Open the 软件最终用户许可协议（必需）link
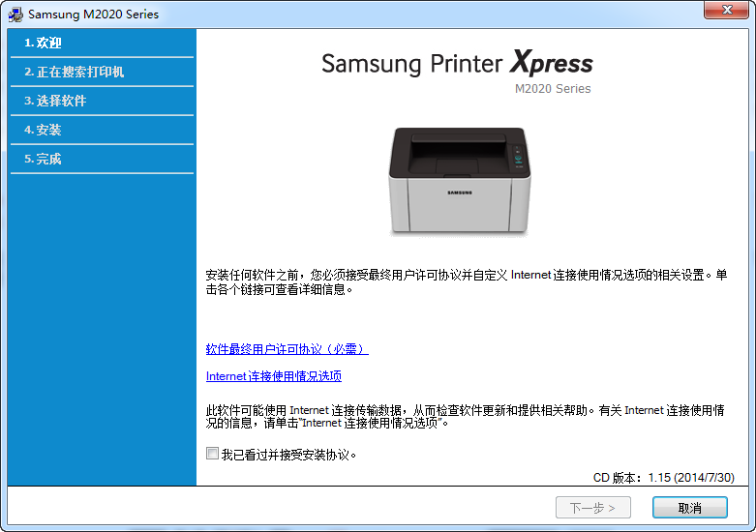756x532 pixels. (x=287, y=349)
